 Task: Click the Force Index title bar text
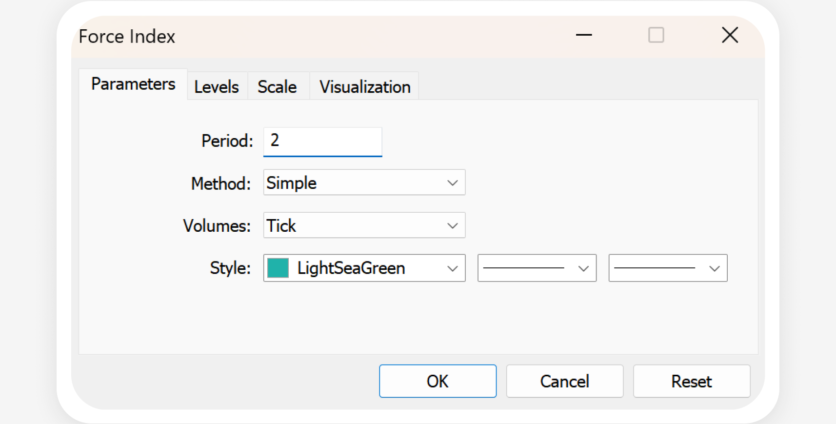point(127,36)
